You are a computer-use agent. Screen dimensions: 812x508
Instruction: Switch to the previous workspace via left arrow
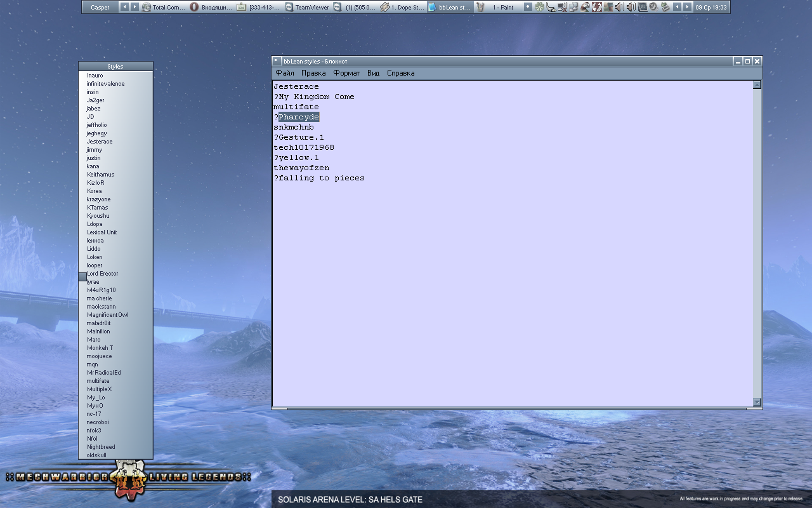point(124,7)
